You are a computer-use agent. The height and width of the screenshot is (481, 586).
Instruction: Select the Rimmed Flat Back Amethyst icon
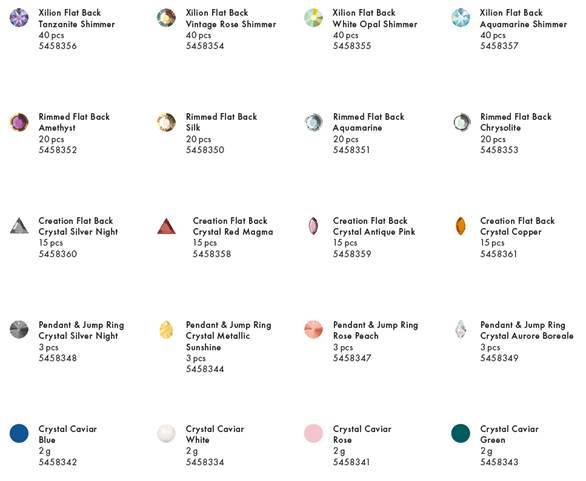click(x=19, y=122)
